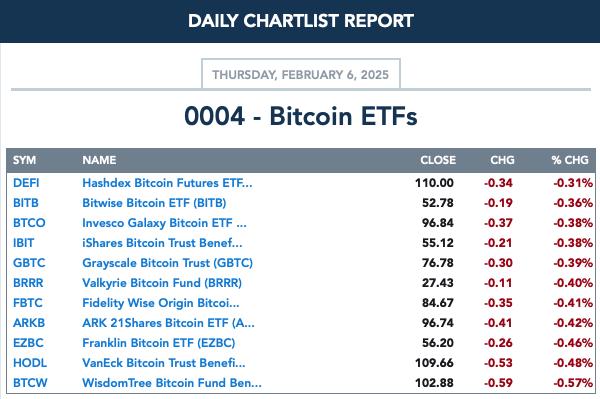The width and height of the screenshot is (600, 399).
Task: Select the BITB ticker symbol
Action: 26,203
